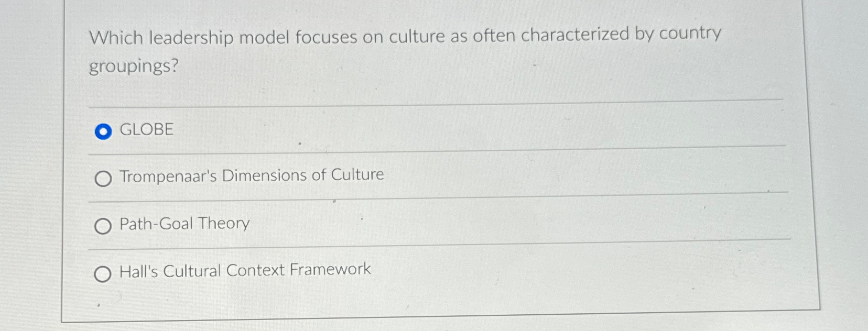Click the word 'country' in the question
Image resolution: width=868 pixels, height=331 pixels.
[x=690, y=33]
